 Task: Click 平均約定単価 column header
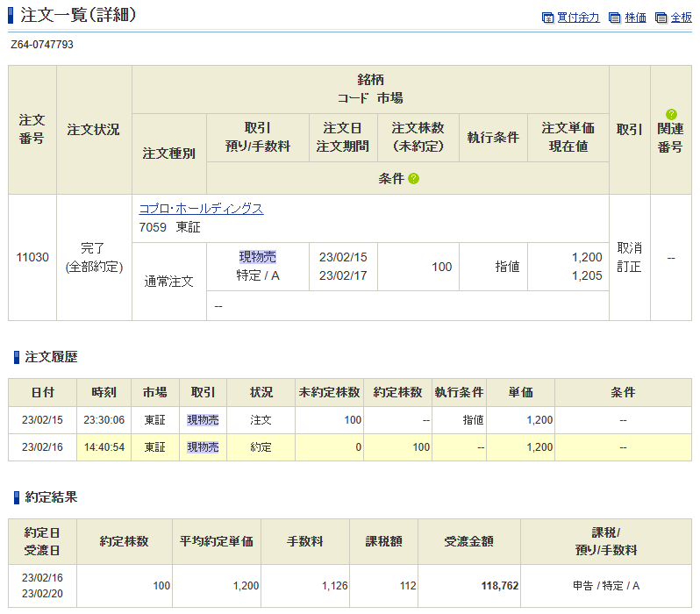(217, 541)
